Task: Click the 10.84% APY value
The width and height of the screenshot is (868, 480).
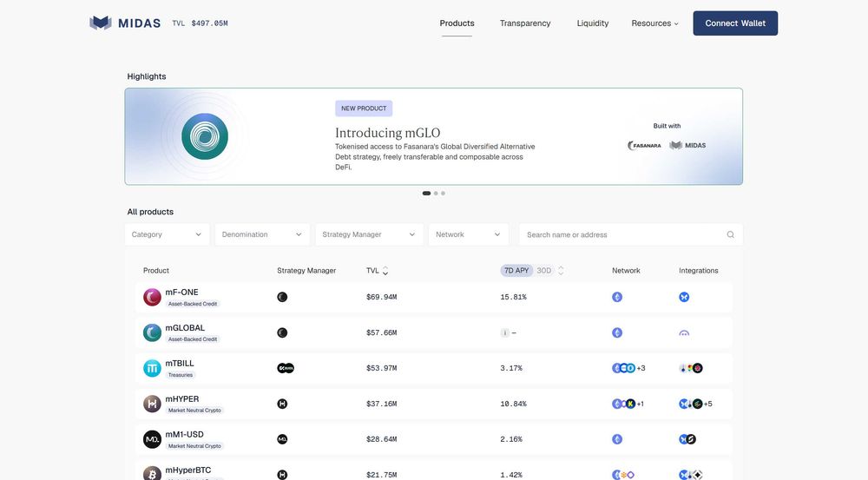Action: (513, 404)
